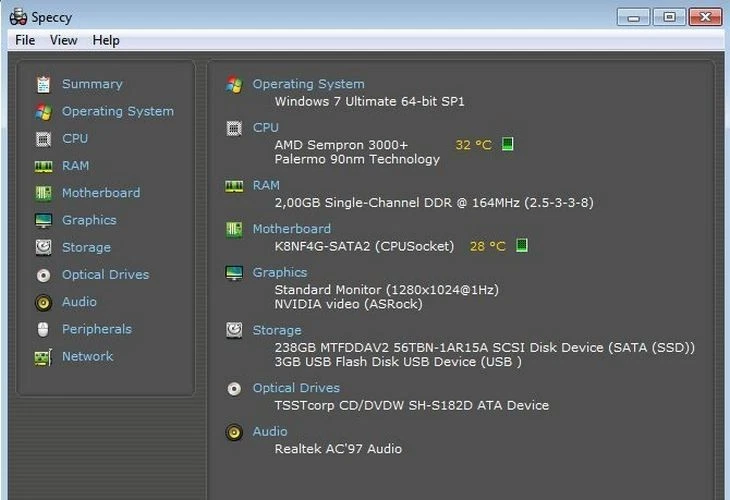
Task: Click the Motherboard icon in sidebar
Action: tap(43, 193)
